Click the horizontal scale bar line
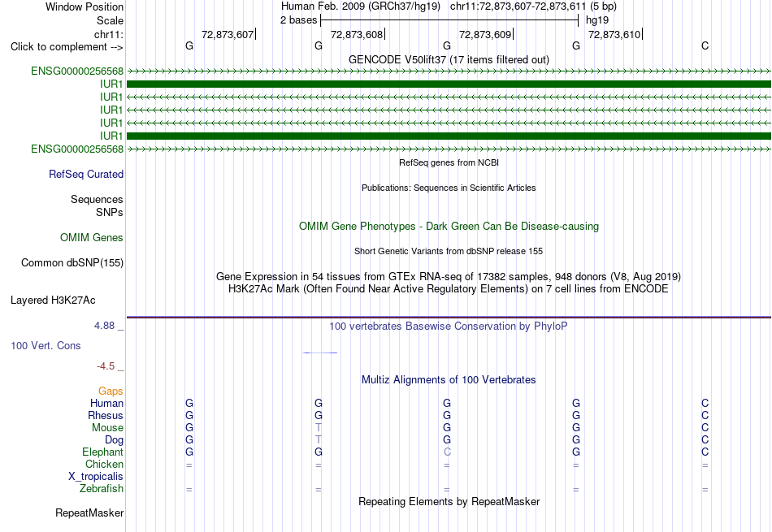This screenshot has height=532, width=772. (x=449, y=20)
